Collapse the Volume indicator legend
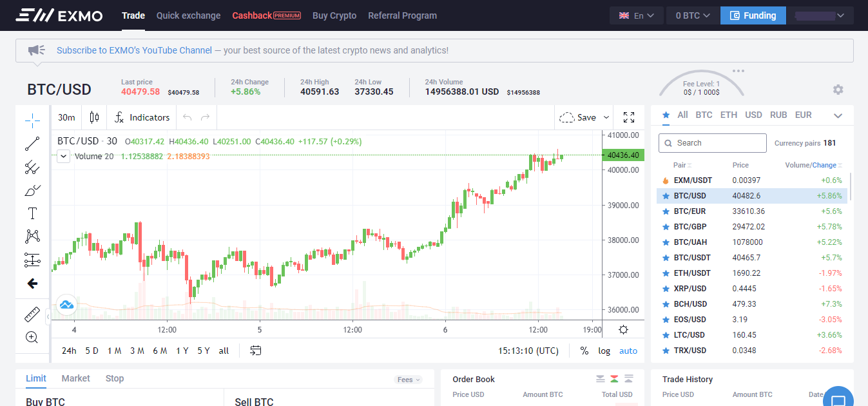The height and width of the screenshot is (406, 868). click(63, 156)
